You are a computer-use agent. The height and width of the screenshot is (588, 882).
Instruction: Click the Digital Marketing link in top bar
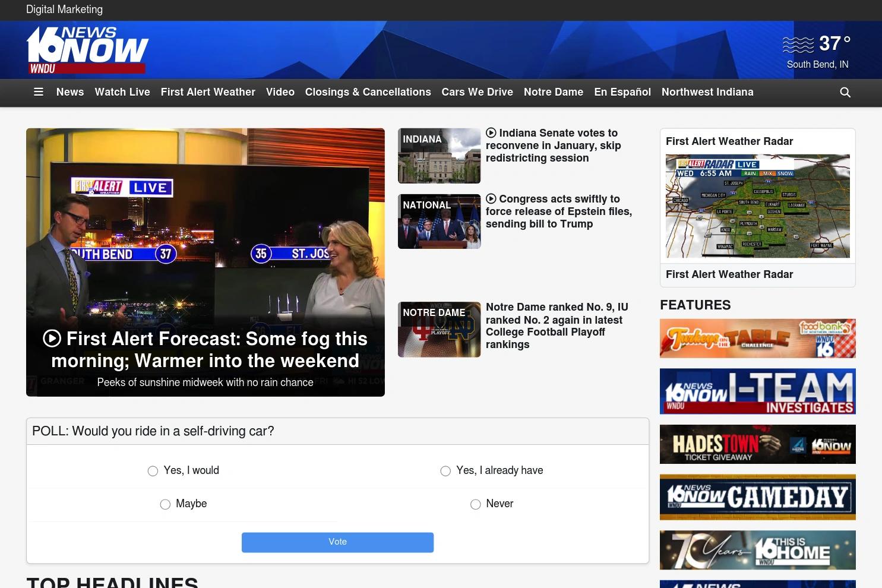64,10
